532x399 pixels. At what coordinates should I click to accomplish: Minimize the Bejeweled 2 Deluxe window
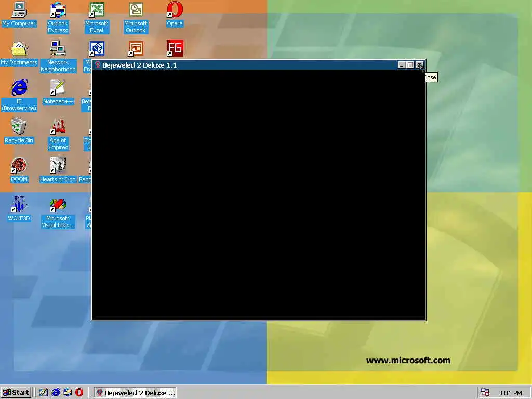pyautogui.click(x=402, y=65)
